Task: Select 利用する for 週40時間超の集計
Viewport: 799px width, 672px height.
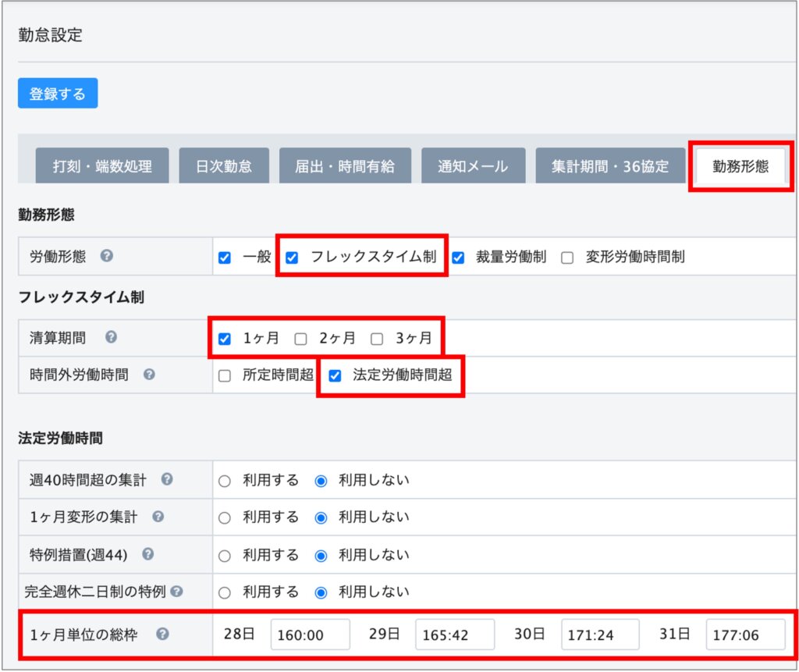Action: (225, 481)
